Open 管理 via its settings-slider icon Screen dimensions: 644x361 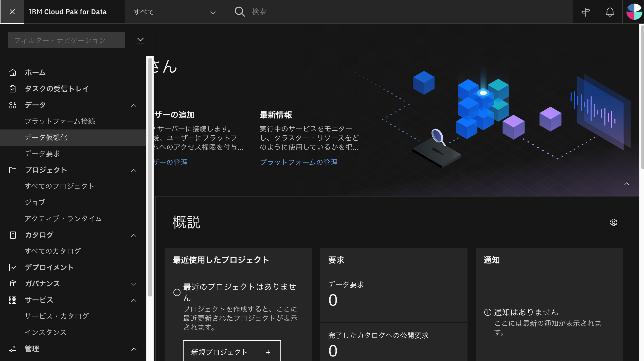tap(13, 349)
